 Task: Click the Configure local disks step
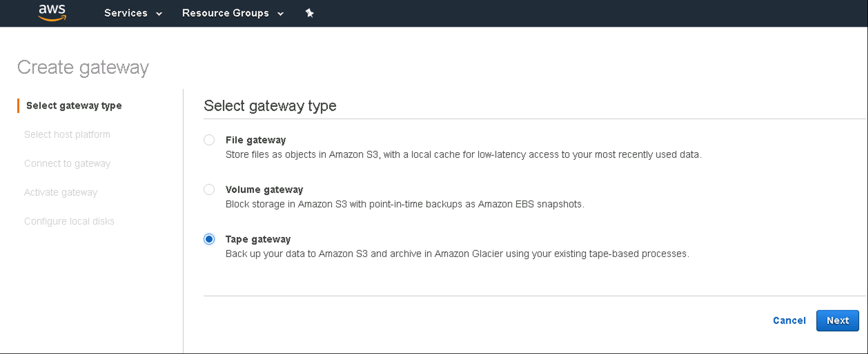coord(69,221)
